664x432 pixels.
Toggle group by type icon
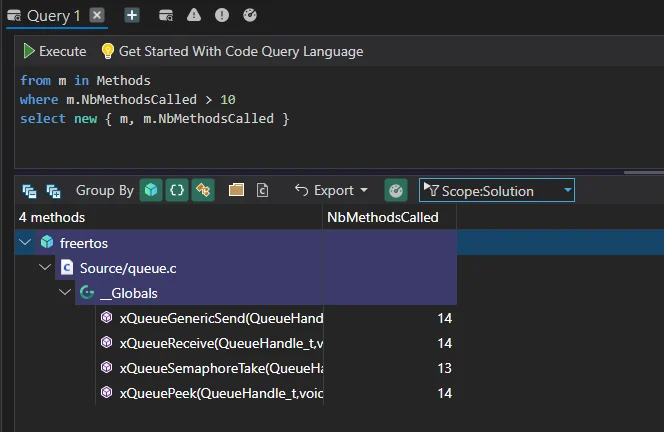click(x=203, y=190)
